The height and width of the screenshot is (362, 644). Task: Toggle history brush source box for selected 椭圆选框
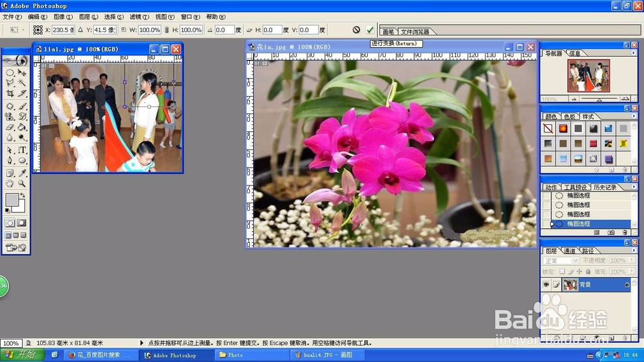[x=546, y=224]
